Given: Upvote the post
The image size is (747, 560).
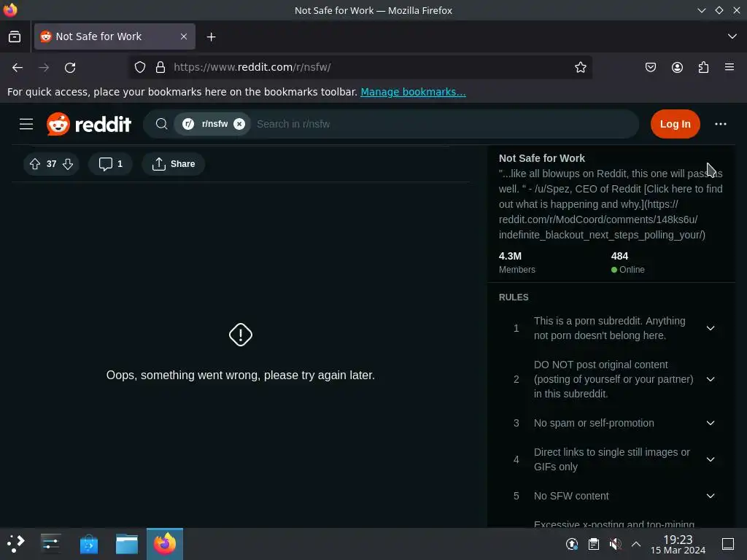Looking at the screenshot, I should pyautogui.click(x=35, y=164).
